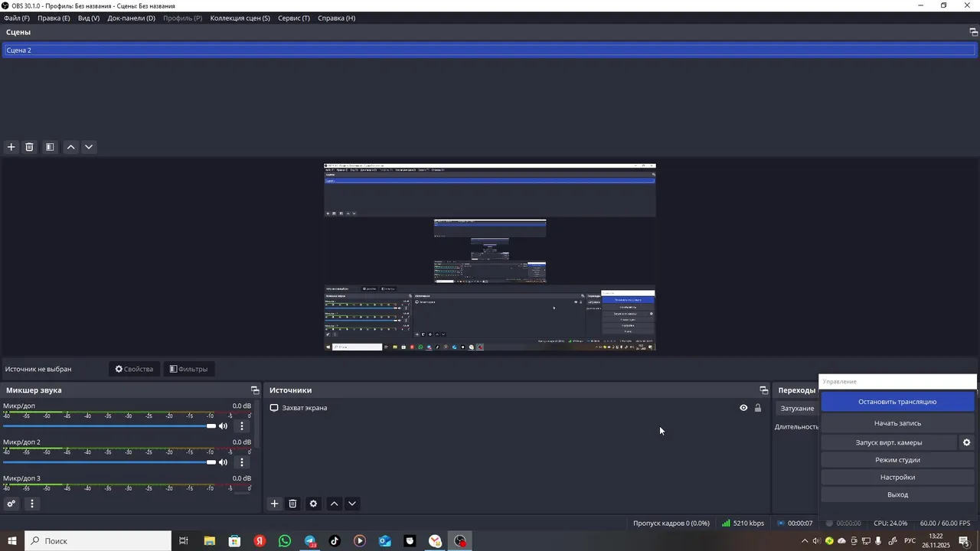980x551 pixels.
Task: Adjust the Микр/доп volume slider
Action: coord(109,426)
